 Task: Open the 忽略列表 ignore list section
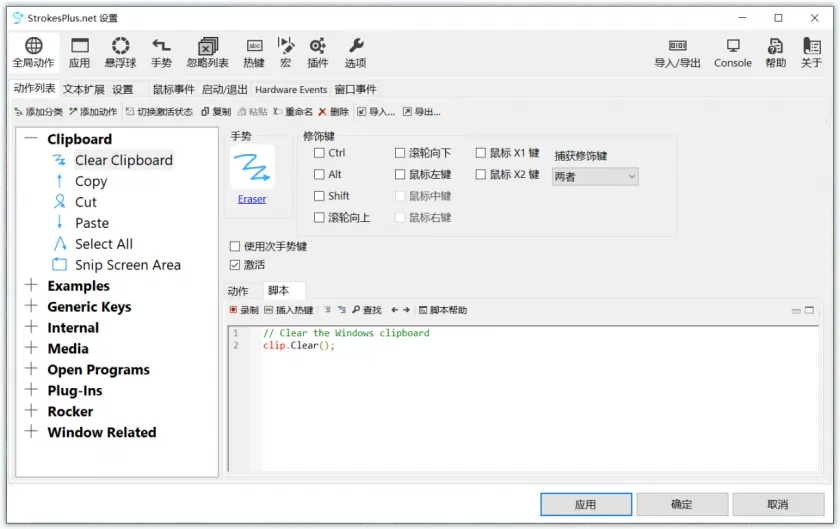[x=208, y=53]
